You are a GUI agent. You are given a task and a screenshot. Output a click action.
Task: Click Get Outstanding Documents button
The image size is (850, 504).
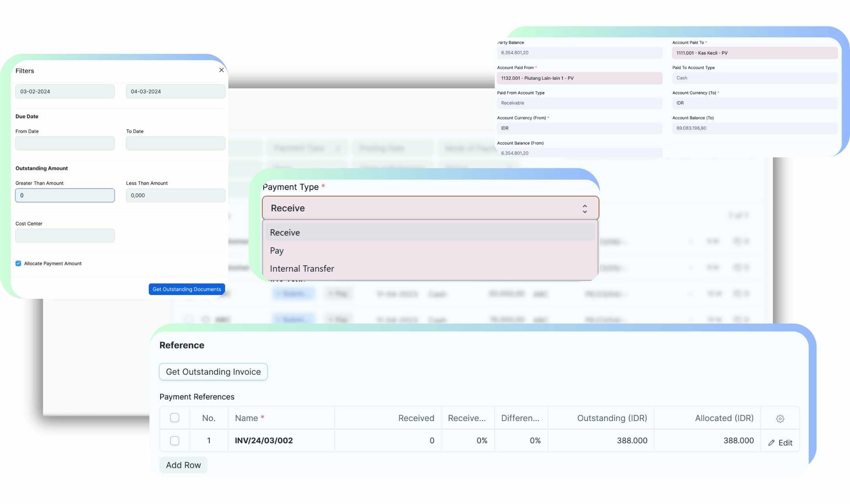[187, 289]
